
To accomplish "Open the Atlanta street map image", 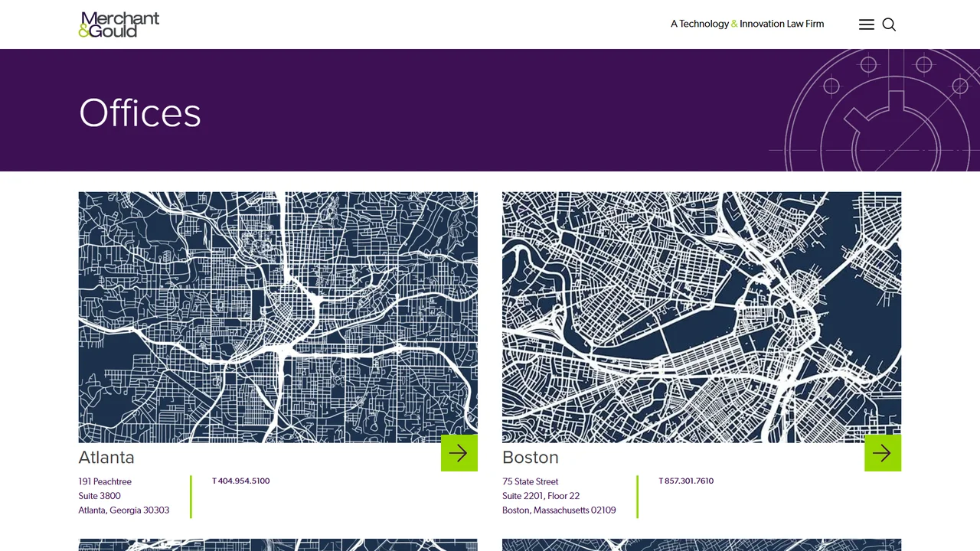I will click(x=278, y=317).
